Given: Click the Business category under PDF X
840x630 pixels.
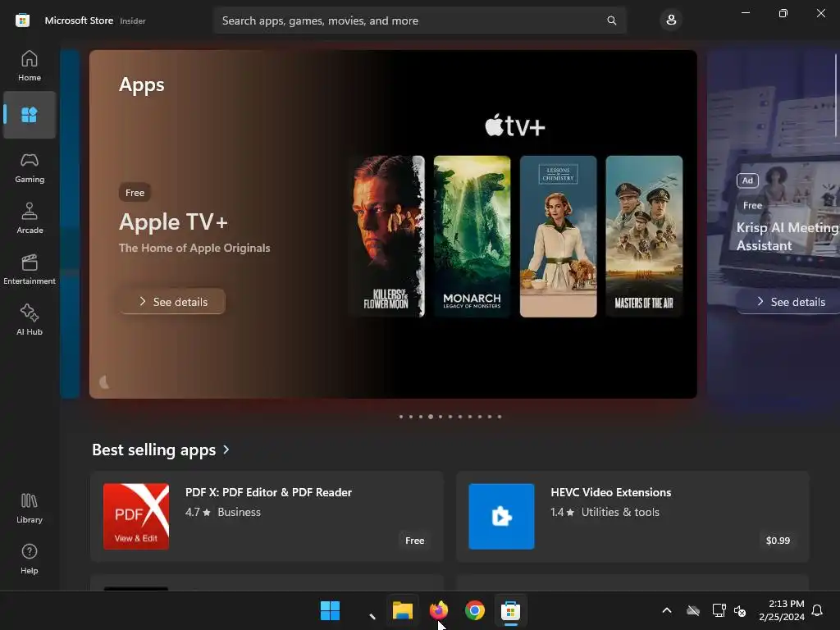Looking at the screenshot, I should 239,512.
